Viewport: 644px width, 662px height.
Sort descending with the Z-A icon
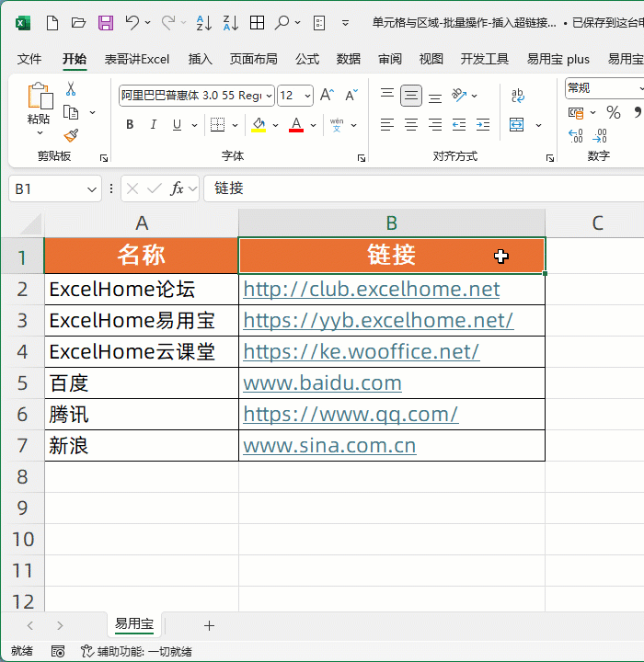pyautogui.click(x=231, y=23)
